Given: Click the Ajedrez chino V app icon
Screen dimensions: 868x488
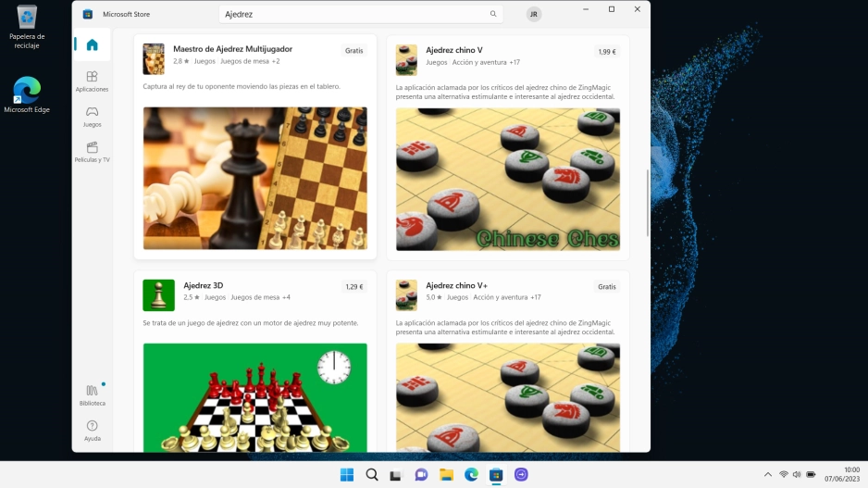Looking at the screenshot, I should pos(406,59).
